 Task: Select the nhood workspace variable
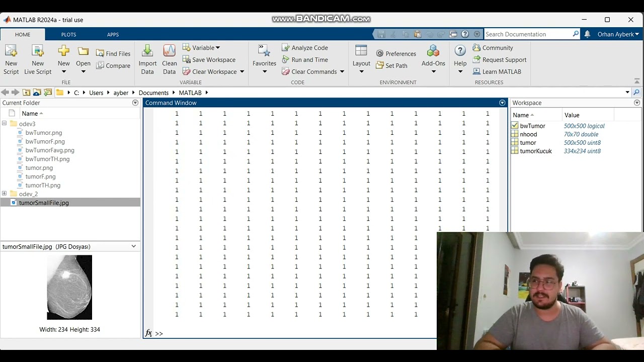point(528,134)
